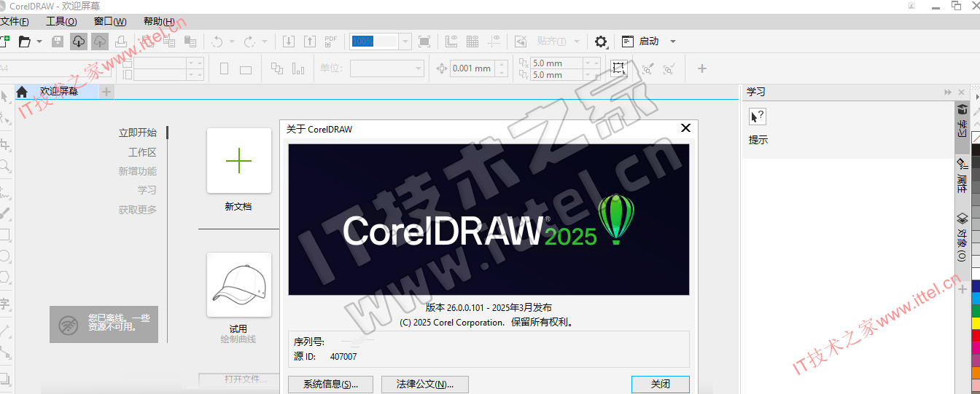Switch to 属性 vertical docker tab

(962, 175)
